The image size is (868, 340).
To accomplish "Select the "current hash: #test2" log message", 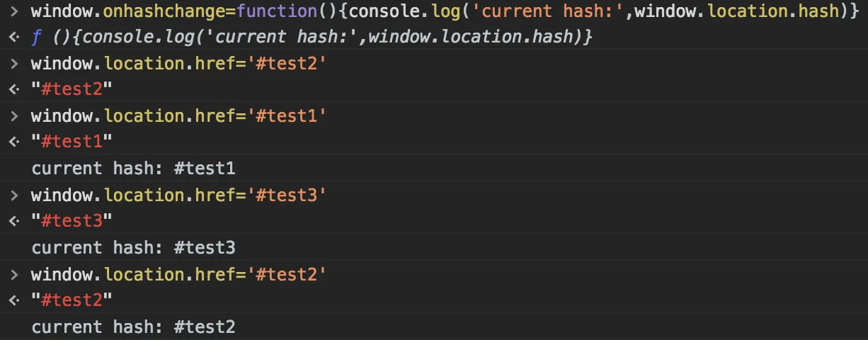I will pyautogui.click(x=133, y=327).
